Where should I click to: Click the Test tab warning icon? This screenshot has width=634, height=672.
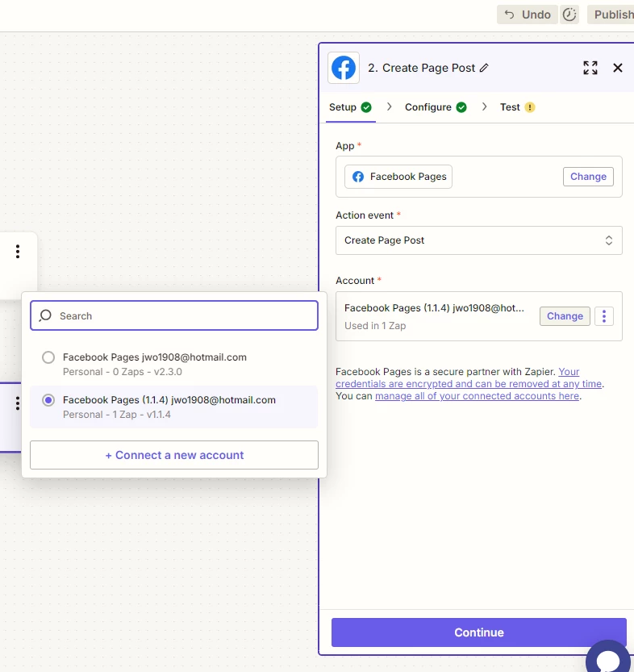click(x=530, y=107)
